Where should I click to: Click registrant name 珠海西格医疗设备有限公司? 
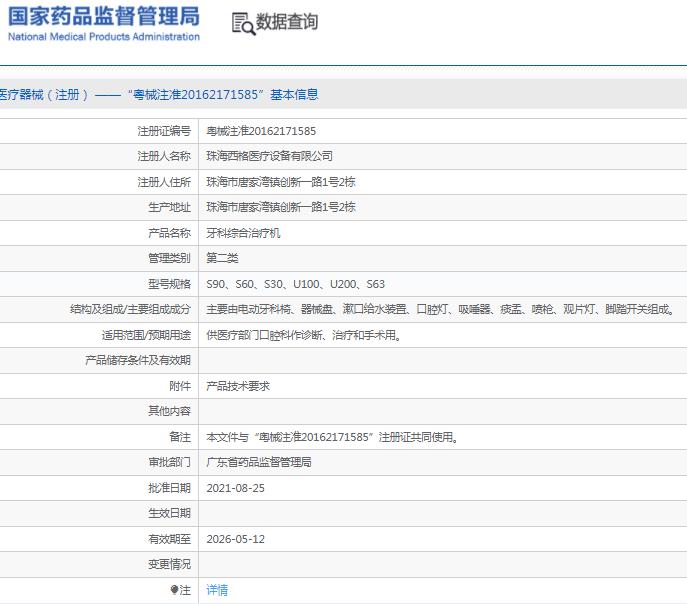click(269, 156)
